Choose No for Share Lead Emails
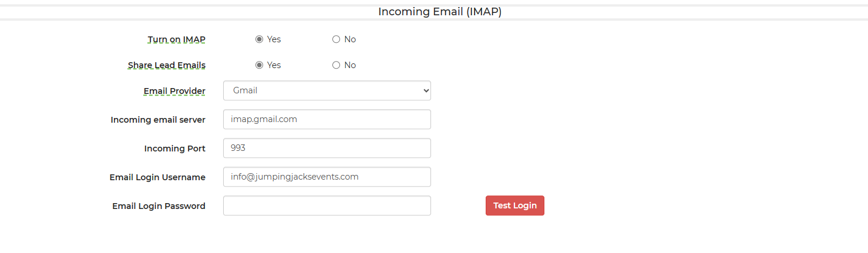This screenshot has height=253, width=868. [336, 65]
